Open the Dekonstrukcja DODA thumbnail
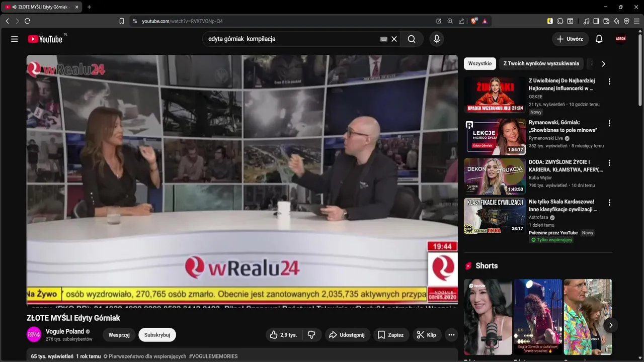644x362 pixels. (495, 176)
